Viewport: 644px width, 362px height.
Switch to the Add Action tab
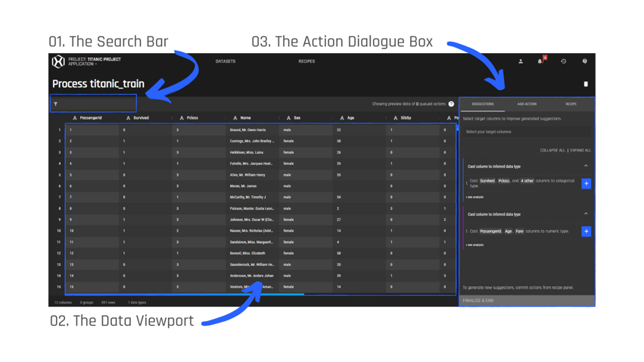coord(527,105)
